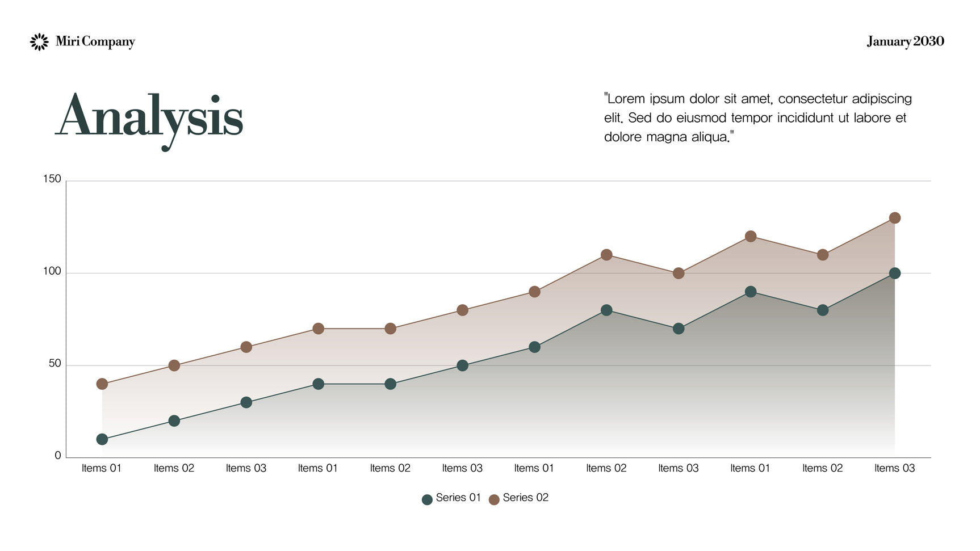980x551 pixels.
Task: Select the 100 y-axis label
Action: pos(52,271)
